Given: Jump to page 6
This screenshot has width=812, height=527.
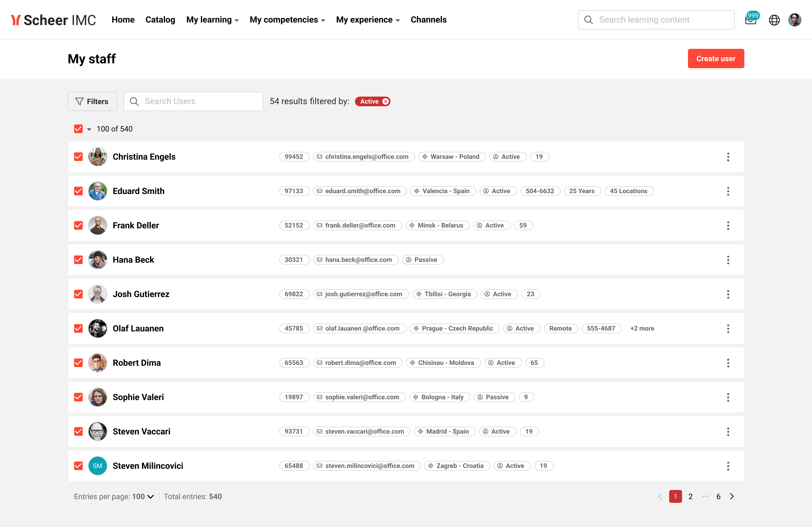Looking at the screenshot, I should click(719, 496).
